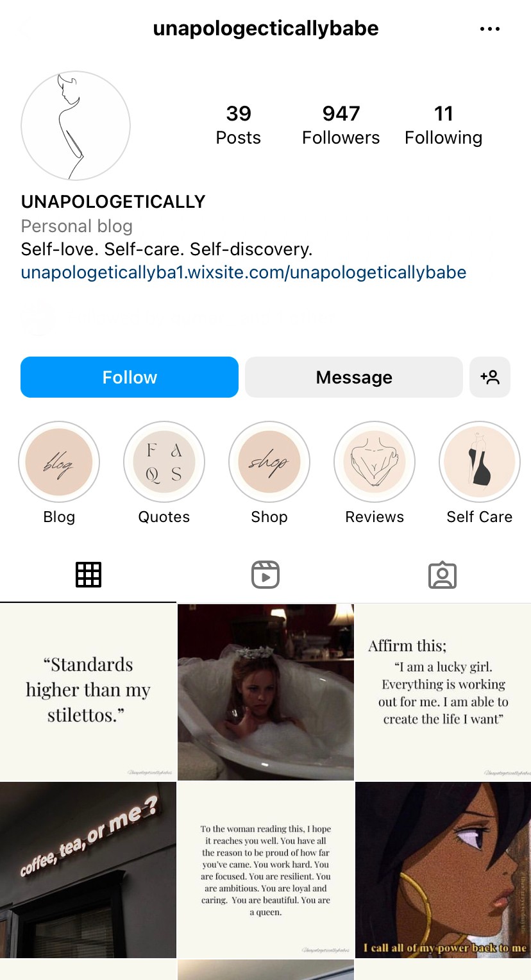
Task: Open the "I call all of my power back" post
Action: [x=443, y=870]
